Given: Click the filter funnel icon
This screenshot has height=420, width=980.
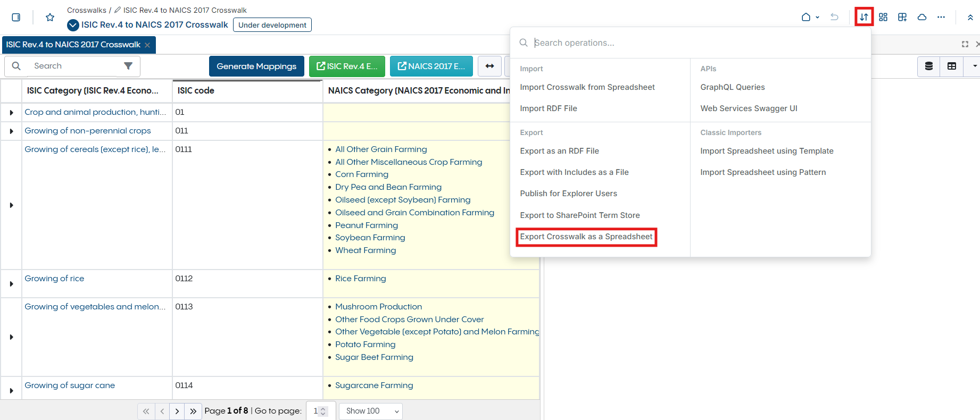Looking at the screenshot, I should pos(128,66).
